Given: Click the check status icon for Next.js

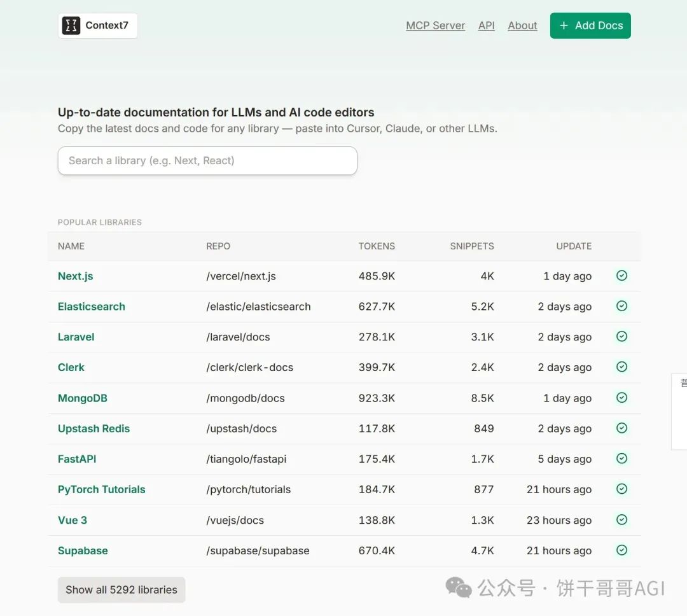Looking at the screenshot, I should click(x=621, y=276).
